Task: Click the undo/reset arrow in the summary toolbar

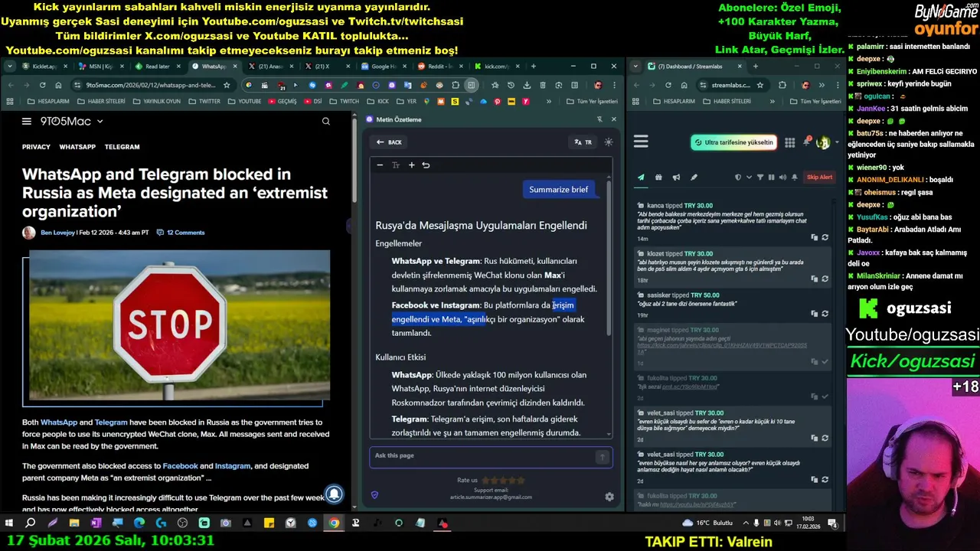Action: pos(426,165)
